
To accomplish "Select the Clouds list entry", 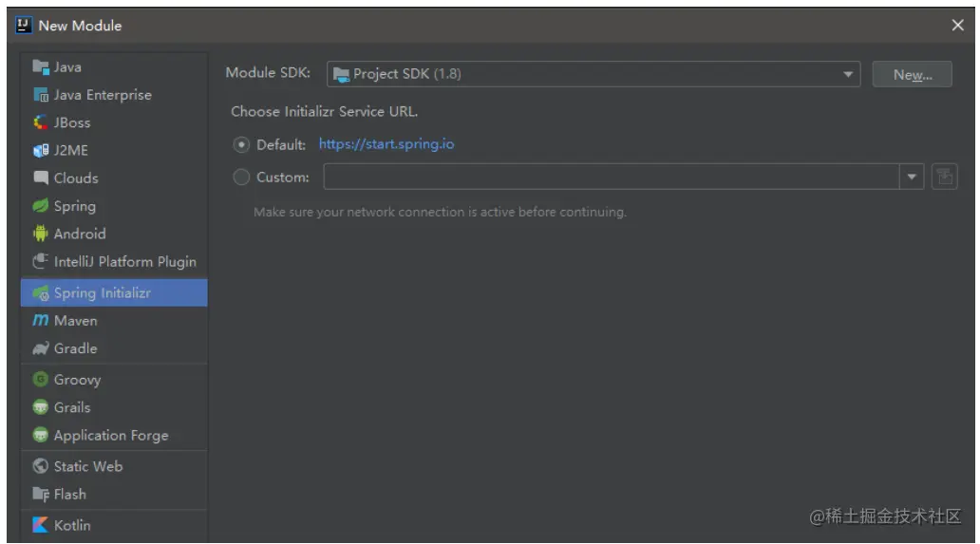I will click(x=114, y=178).
